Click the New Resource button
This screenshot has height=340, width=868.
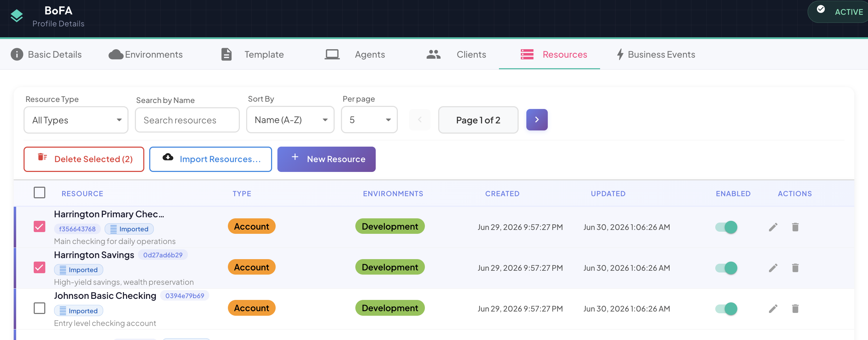click(x=327, y=159)
